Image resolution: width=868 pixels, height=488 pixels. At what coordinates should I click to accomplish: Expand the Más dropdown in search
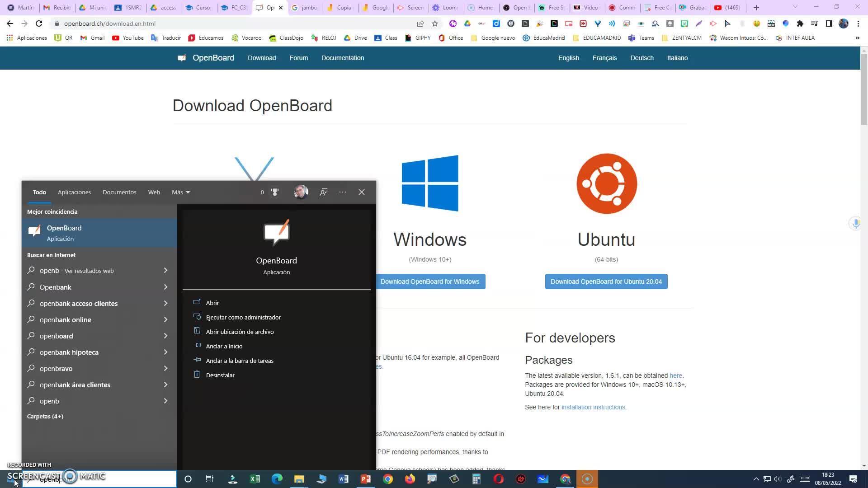pyautogui.click(x=181, y=192)
